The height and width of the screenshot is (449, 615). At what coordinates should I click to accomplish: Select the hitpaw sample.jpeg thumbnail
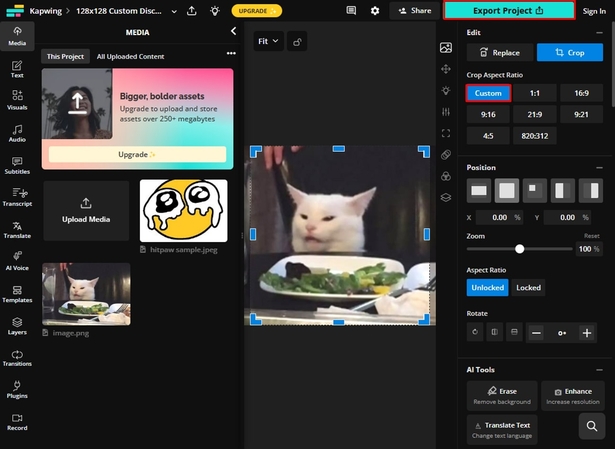coord(183,210)
